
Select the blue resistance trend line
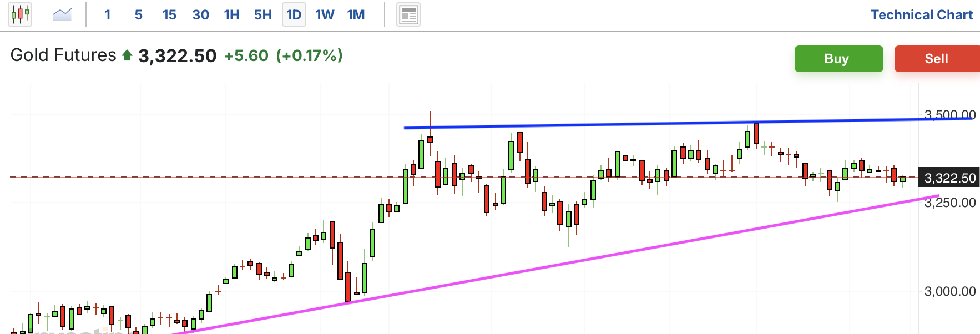coord(688,123)
